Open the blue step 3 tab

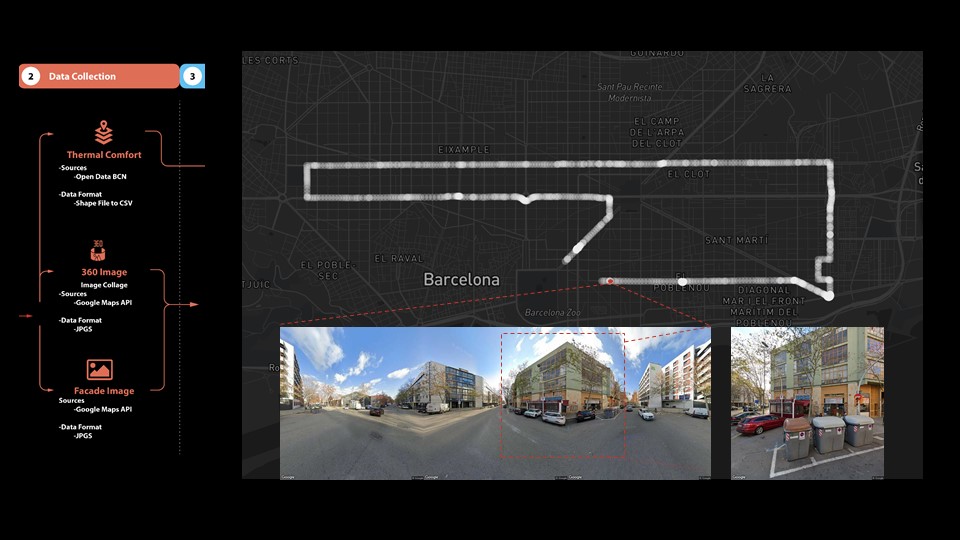click(192, 77)
